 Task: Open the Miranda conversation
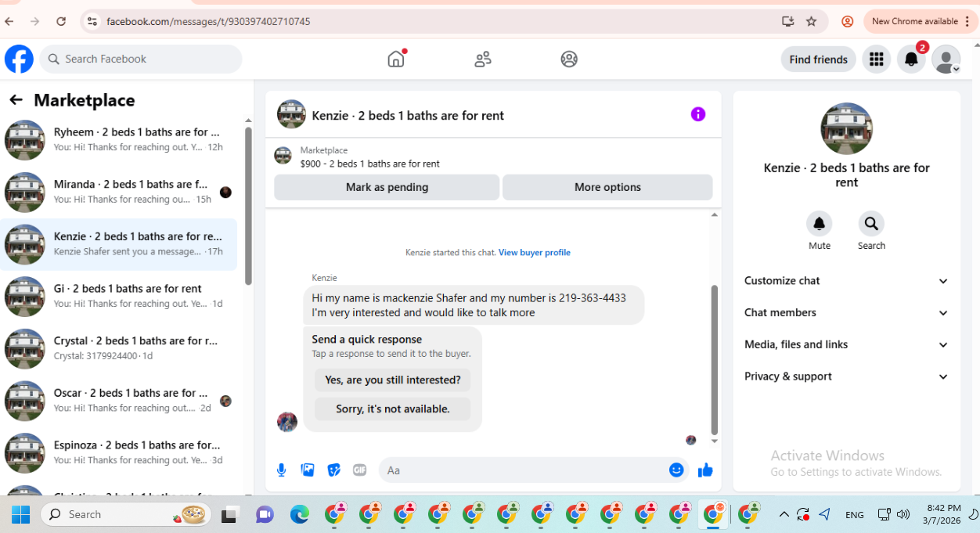119,192
